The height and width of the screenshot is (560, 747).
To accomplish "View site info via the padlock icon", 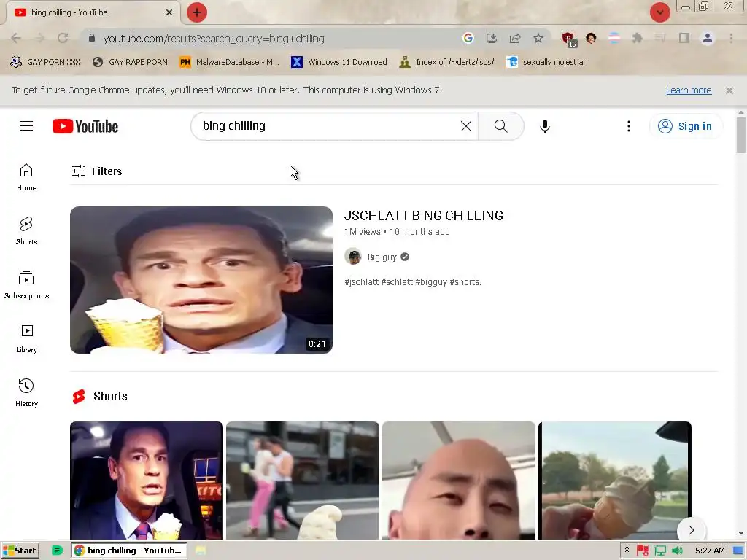I will click(x=92, y=38).
